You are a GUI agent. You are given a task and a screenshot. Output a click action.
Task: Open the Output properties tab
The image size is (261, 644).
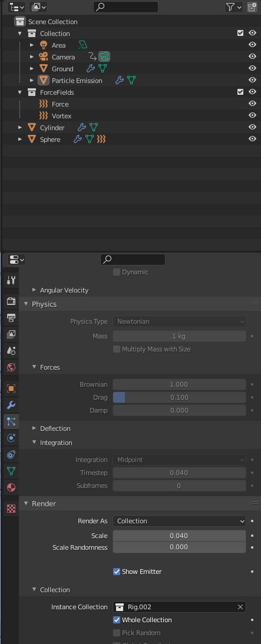point(11,318)
